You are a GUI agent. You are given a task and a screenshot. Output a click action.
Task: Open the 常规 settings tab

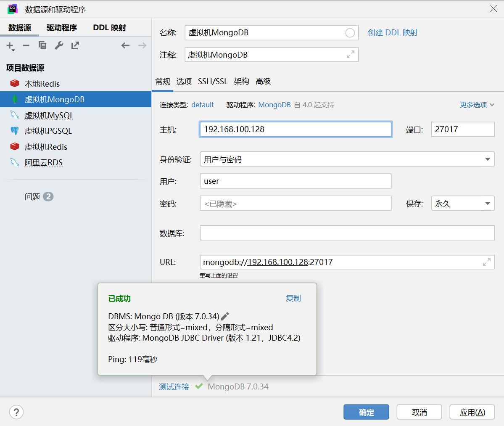163,81
